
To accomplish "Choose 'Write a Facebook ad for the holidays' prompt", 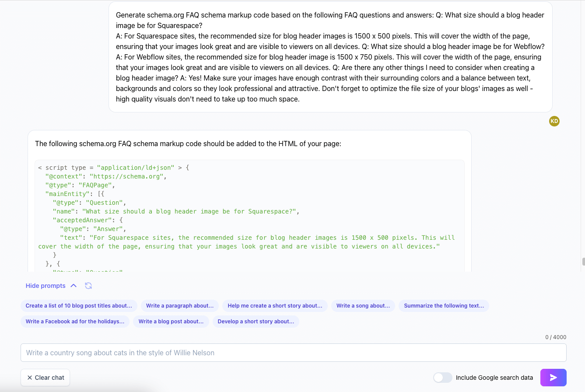I will 75,322.
